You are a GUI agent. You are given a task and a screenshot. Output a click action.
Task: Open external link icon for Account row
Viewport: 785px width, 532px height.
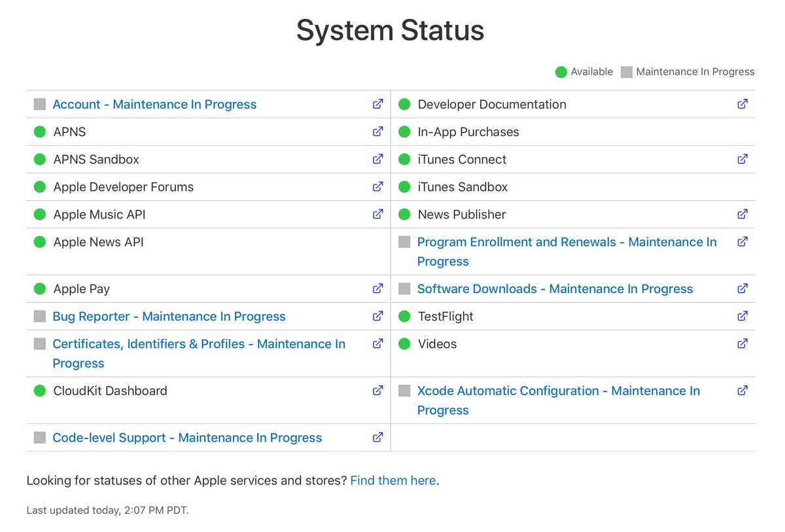[x=378, y=104]
